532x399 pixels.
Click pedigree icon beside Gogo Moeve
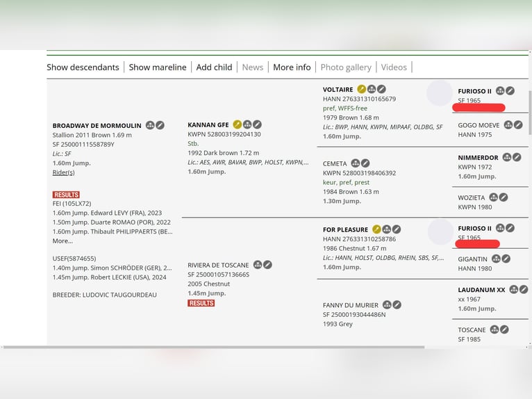[x=508, y=125]
